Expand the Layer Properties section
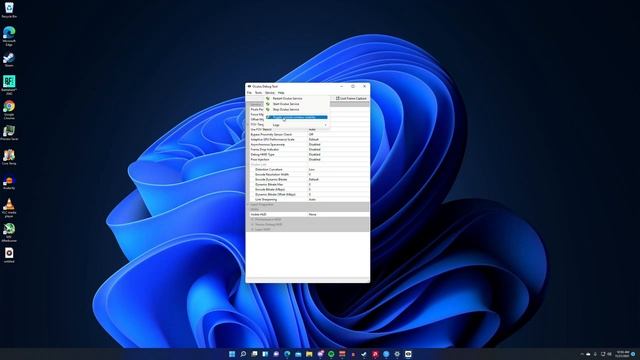 tap(248, 204)
